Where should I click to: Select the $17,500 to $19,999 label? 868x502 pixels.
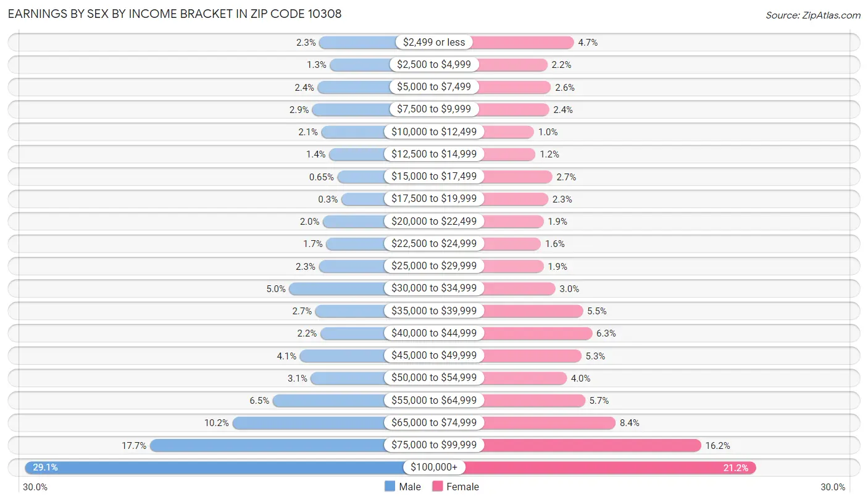click(434, 199)
